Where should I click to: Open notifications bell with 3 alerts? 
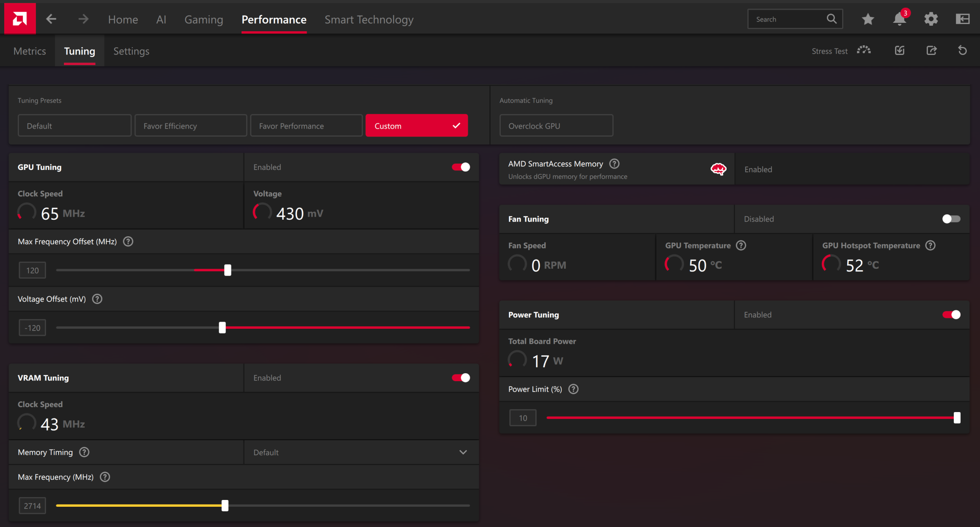900,19
